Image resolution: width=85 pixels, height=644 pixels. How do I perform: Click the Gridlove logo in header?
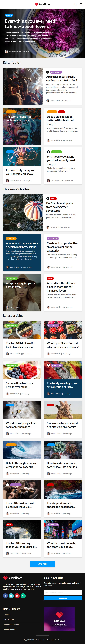[42, 4]
